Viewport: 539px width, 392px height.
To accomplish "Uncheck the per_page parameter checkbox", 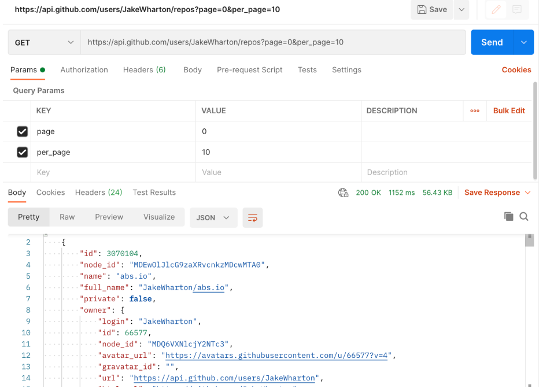I will (x=23, y=152).
